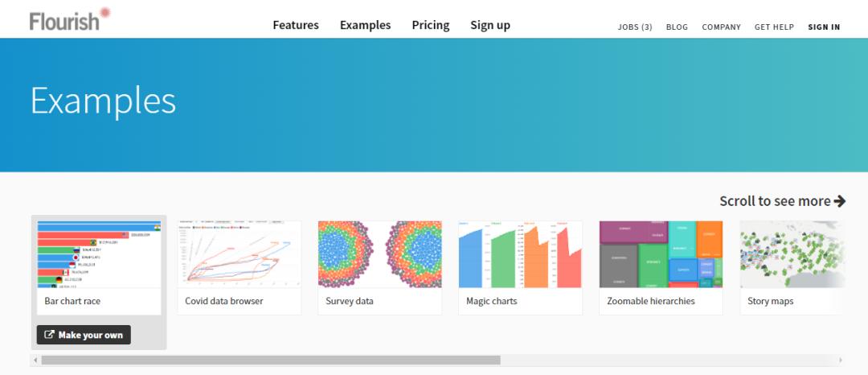
Task: Open the Jobs (3) link
Action: coord(635,27)
